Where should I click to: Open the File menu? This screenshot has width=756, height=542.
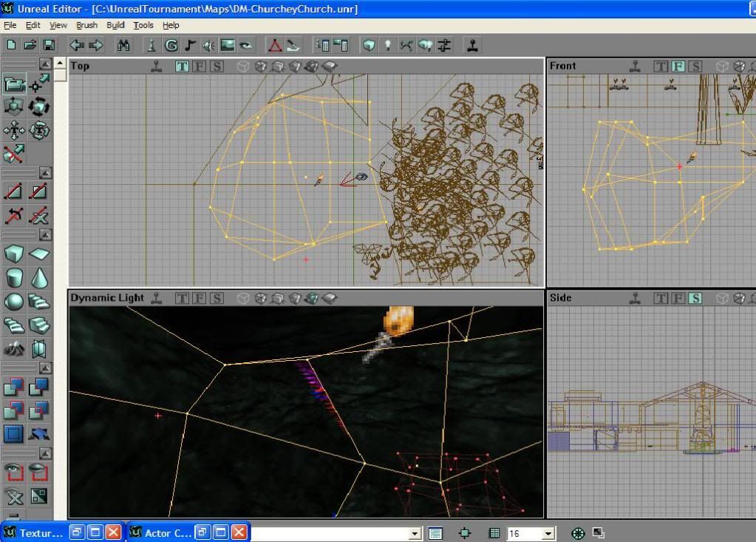(x=10, y=25)
